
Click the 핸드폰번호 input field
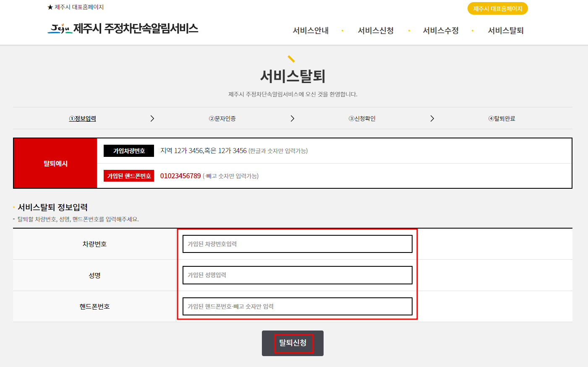tap(297, 306)
